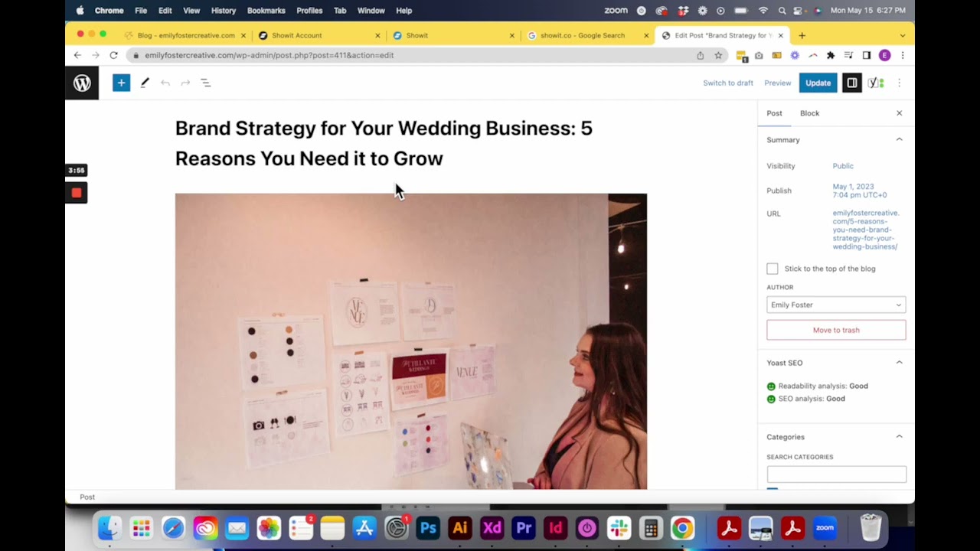Open Photoshop from the Dock

(428, 528)
